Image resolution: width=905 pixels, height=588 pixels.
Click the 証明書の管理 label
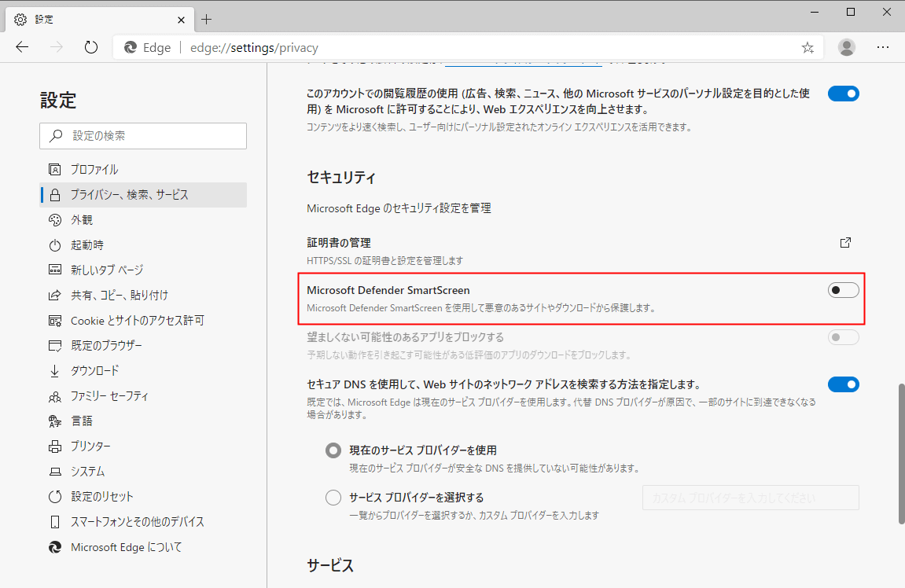pos(339,243)
